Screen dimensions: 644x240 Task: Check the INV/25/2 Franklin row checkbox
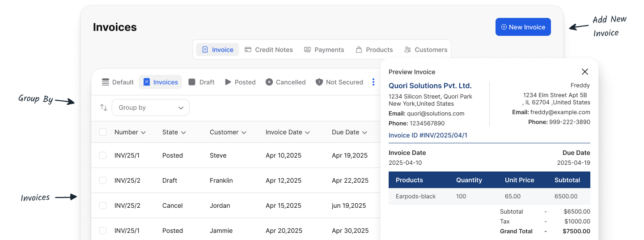tap(103, 180)
